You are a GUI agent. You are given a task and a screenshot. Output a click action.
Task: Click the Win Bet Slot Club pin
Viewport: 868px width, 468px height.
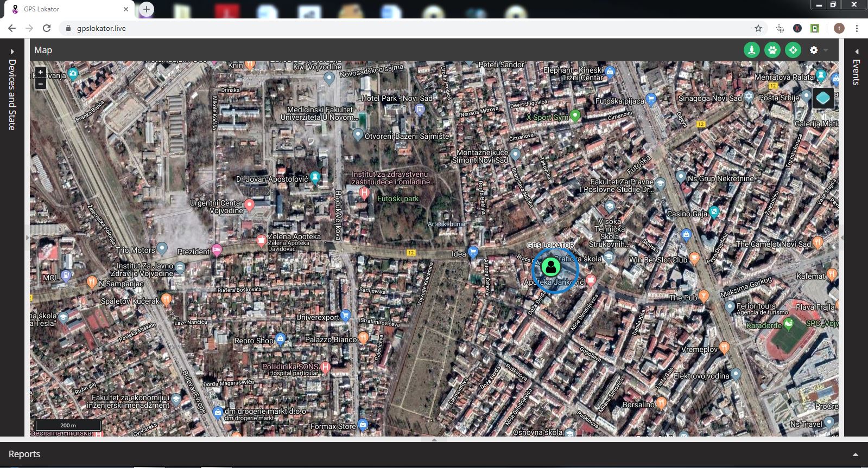[x=694, y=258]
